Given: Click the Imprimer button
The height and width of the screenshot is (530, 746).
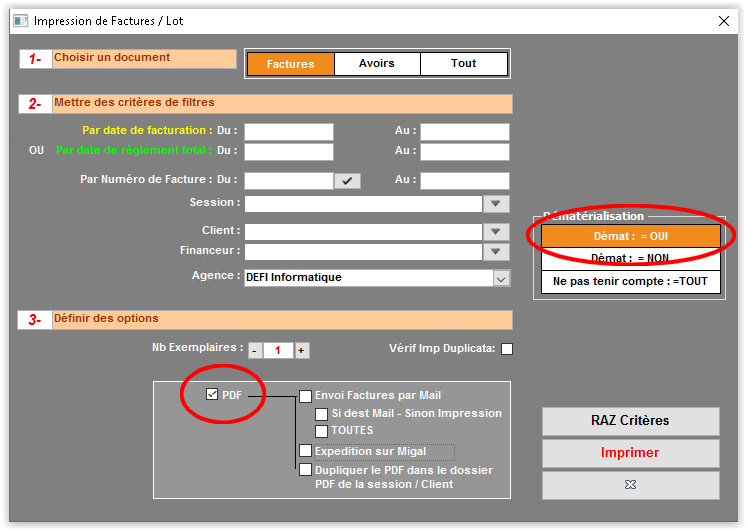Looking at the screenshot, I should 630,453.
